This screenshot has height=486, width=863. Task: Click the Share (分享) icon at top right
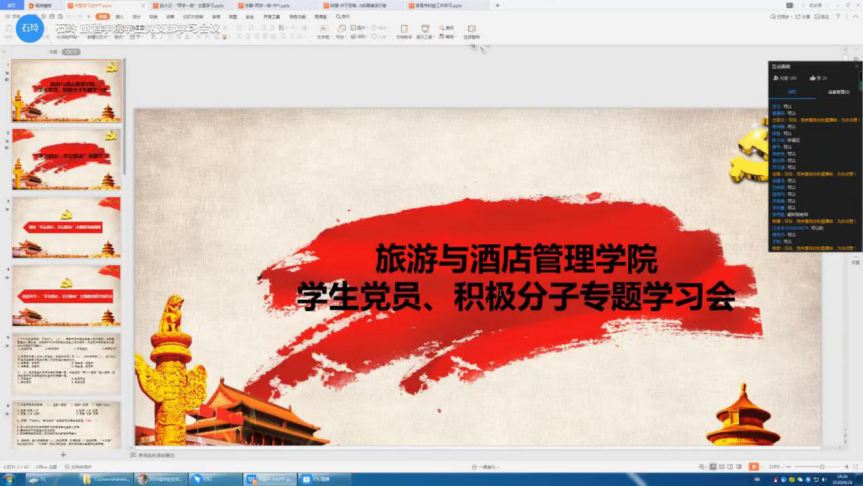click(803, 17)
